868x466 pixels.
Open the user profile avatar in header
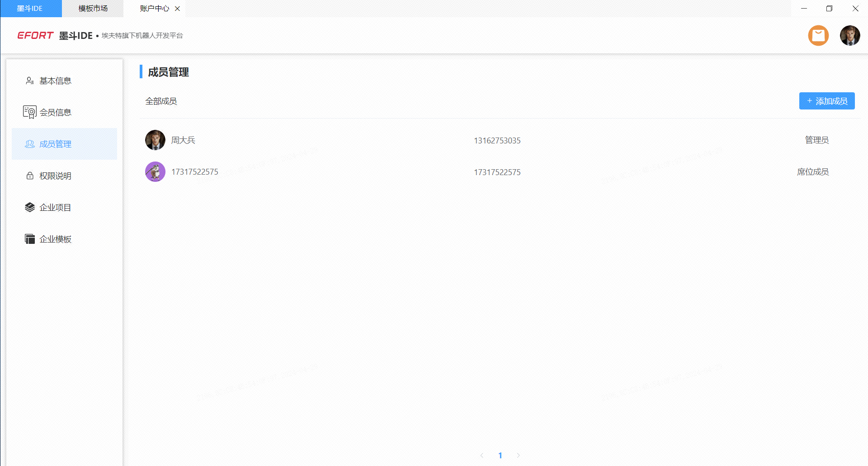coord(850,35)
